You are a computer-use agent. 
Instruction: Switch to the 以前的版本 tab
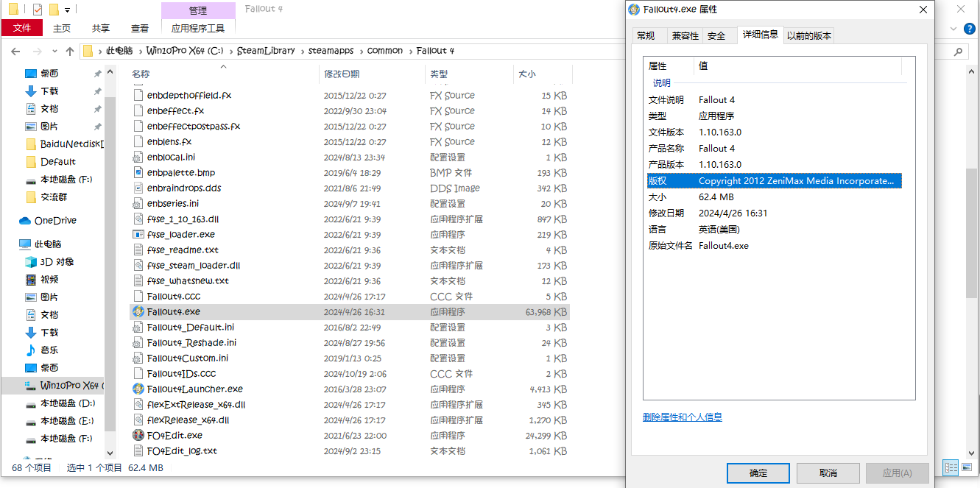point(808,35)
